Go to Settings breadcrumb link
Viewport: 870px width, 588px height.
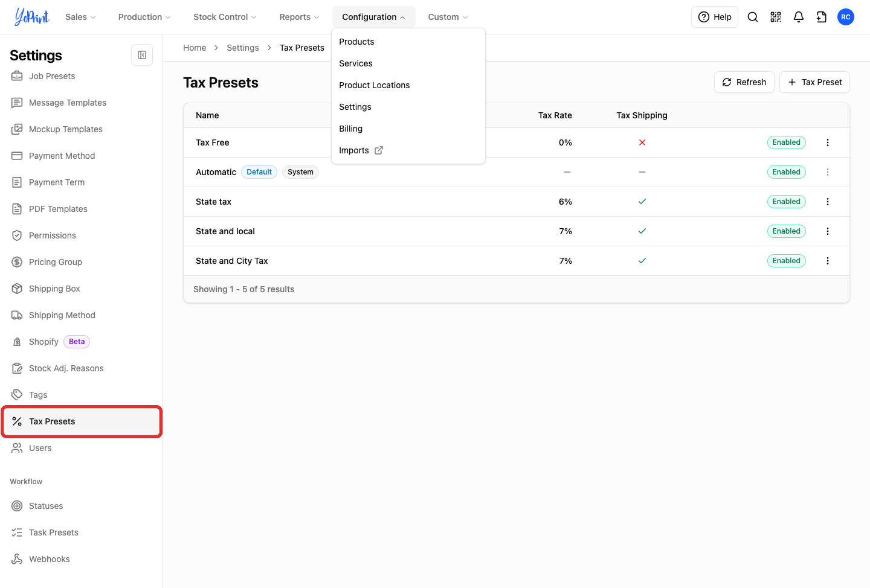coord(243,48)
